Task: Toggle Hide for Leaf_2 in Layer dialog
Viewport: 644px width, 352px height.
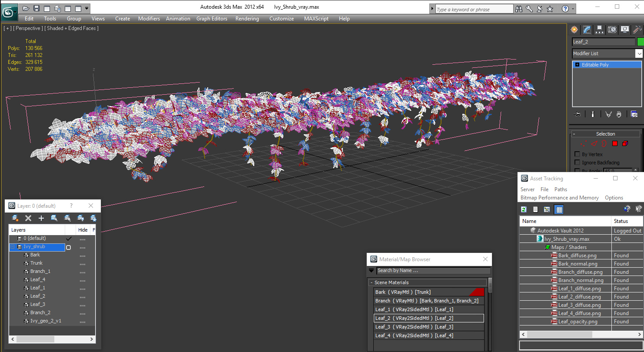Action: coord(82,297)
